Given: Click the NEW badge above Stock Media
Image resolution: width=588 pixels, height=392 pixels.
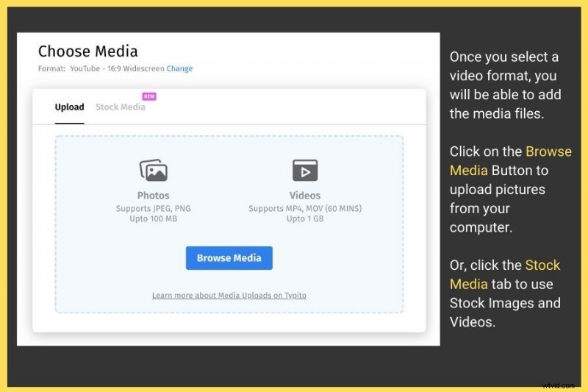Looking at the screenshot, I should [x=149, y=96].
